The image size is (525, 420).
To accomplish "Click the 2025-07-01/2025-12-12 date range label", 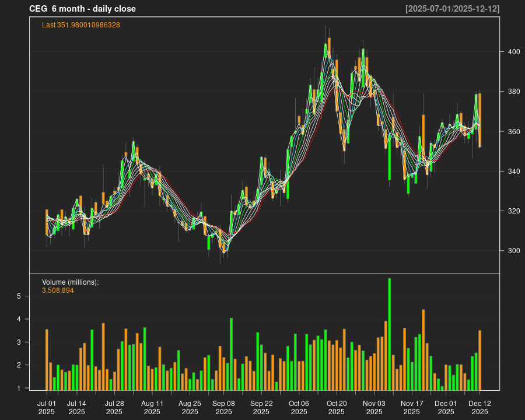I will point(452,9).
